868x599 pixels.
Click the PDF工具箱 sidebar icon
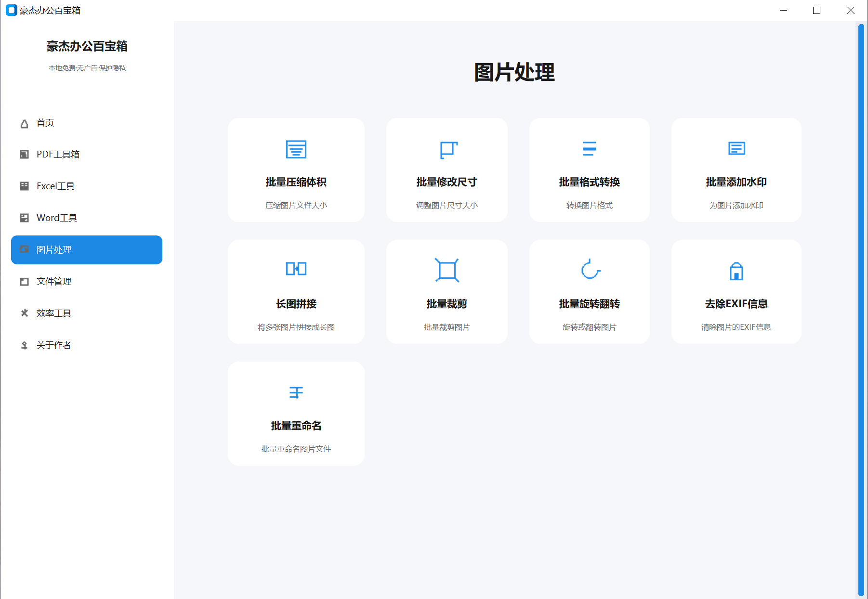pyautogui.click(x=24, y=155)
